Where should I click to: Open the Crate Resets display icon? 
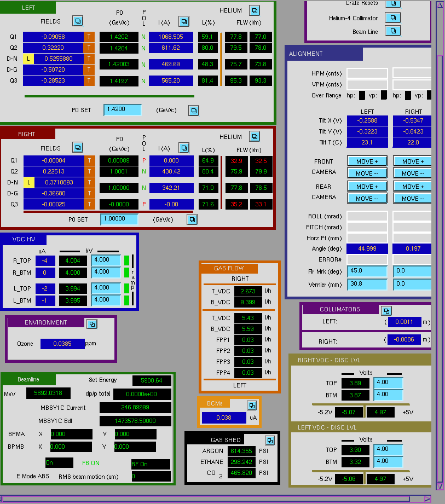[x=393, y=3]
